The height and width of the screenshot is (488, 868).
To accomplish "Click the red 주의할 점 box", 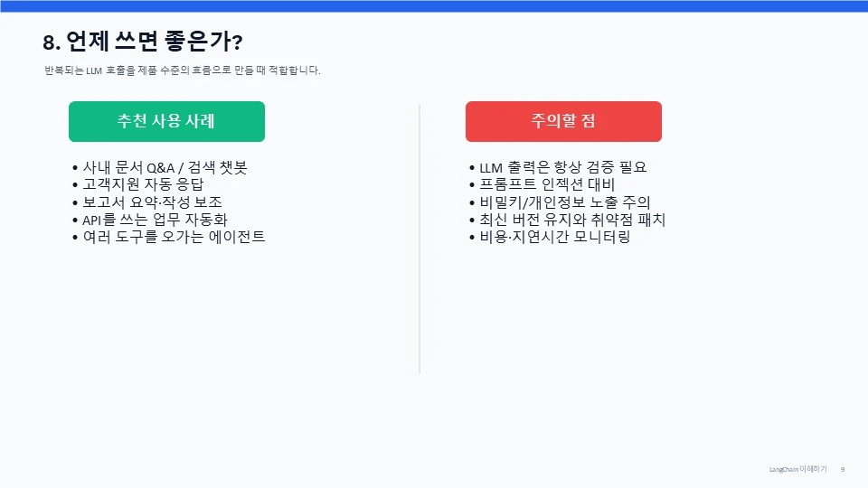I will pos(563,121).
